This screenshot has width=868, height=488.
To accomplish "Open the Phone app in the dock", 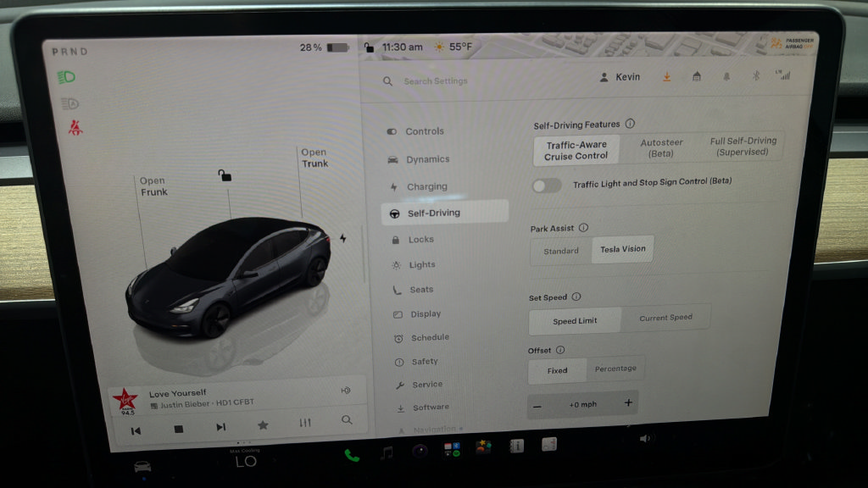I will coord(352,455).
